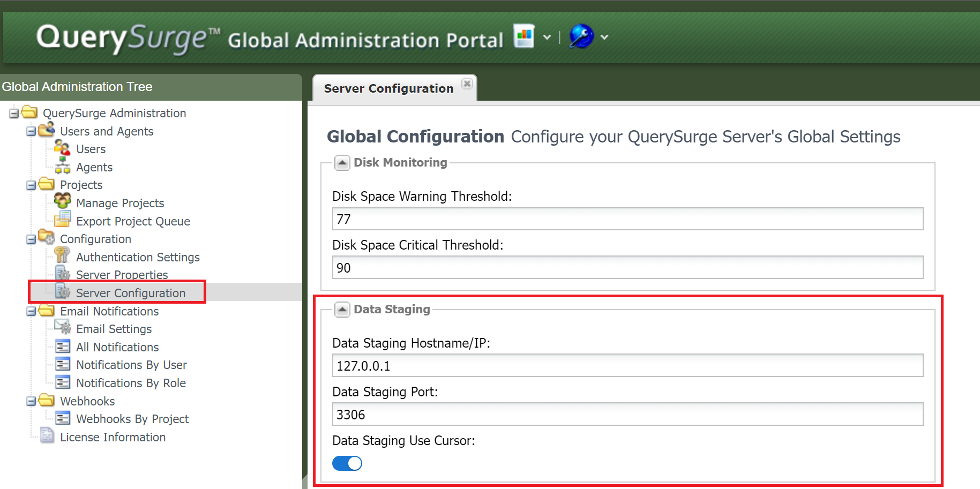Viewport: 980px width, 489px height.
Task: Close the Server Configuration tab
Action: (467, 84)
